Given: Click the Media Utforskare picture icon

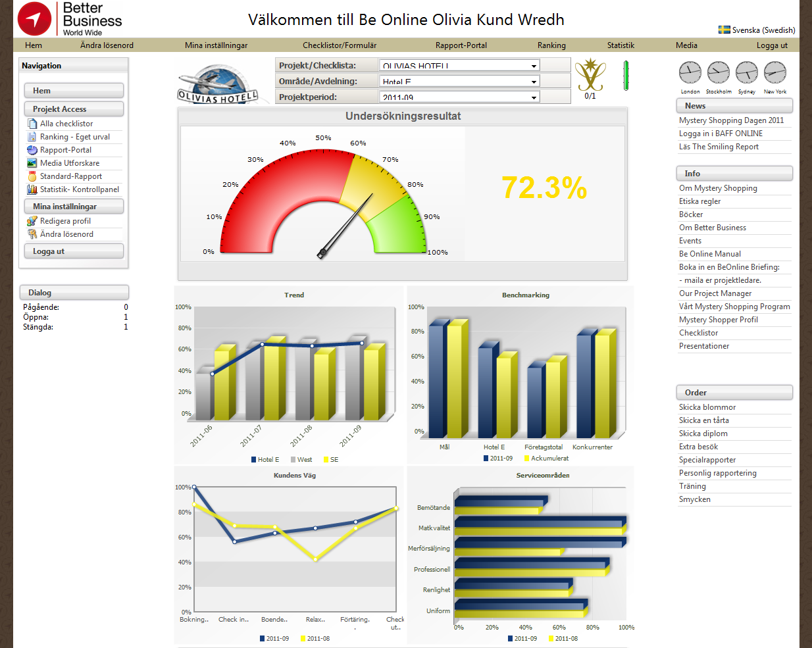Looking at the screenshot, I should [32, 163].
